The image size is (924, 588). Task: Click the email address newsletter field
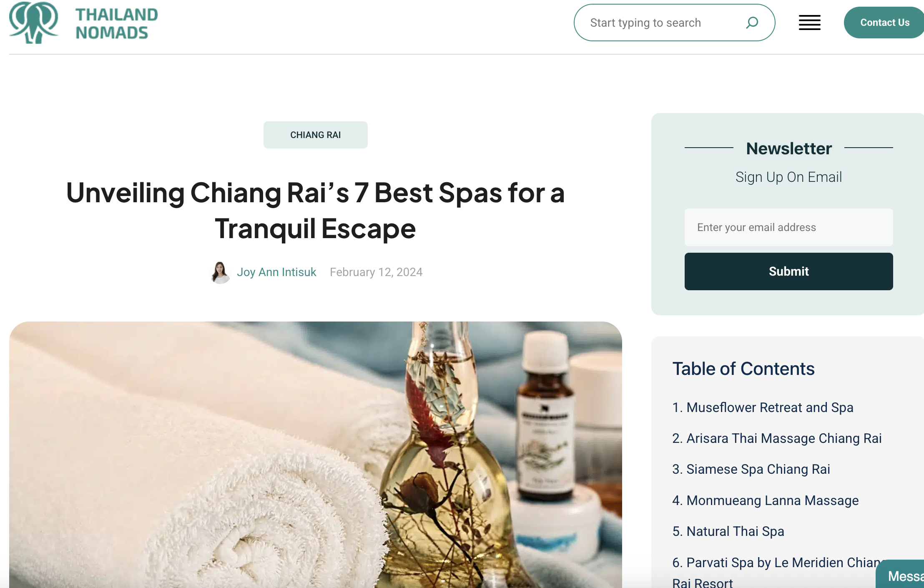tap(788, 227)
